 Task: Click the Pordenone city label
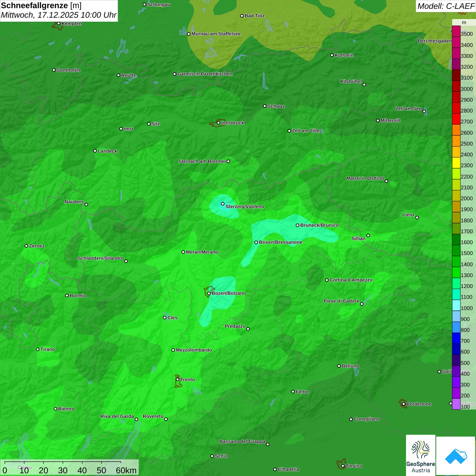(x=419, y=404)
